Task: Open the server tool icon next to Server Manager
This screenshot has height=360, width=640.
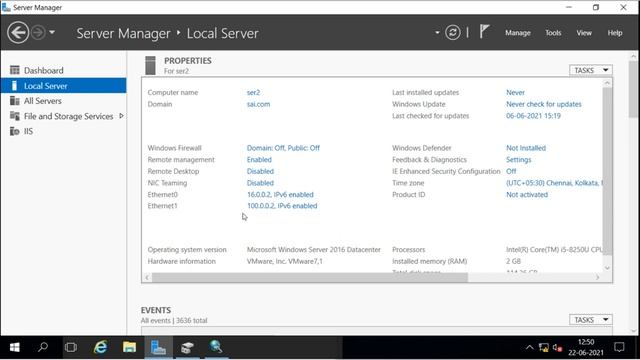Action: point(187,347)
